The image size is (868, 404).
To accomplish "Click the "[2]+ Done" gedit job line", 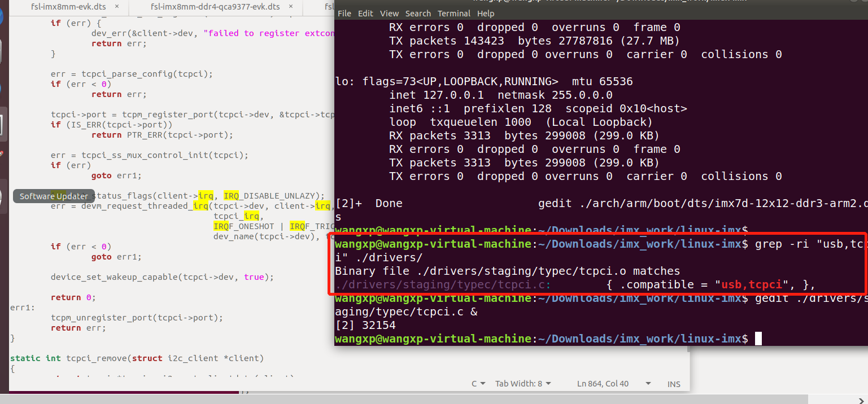I will (x=600, y=203).
